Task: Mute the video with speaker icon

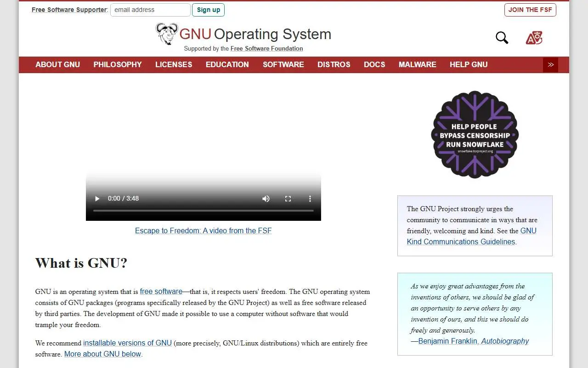Action: [266, 199]
